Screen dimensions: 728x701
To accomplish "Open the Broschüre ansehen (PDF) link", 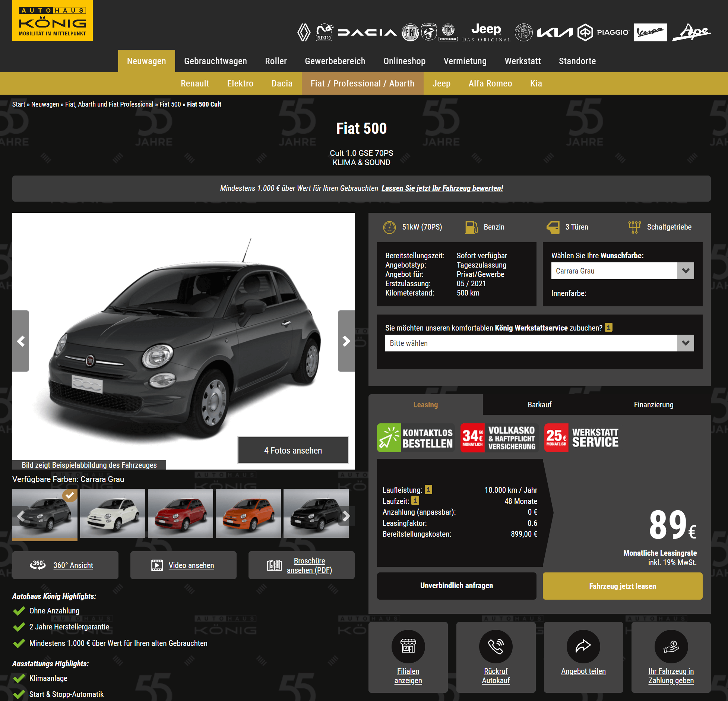I will tap(301, 565).
